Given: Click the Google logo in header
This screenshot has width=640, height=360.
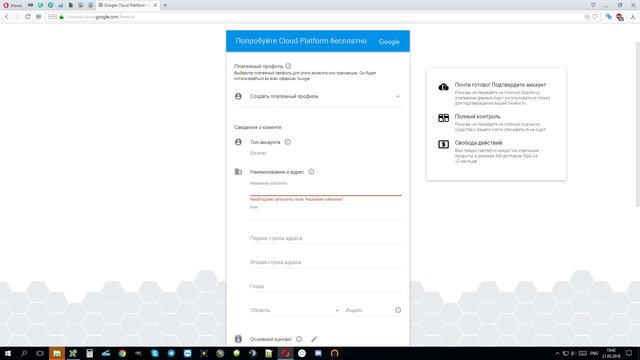Looking at the screenshot, I should tap(389, 42).
